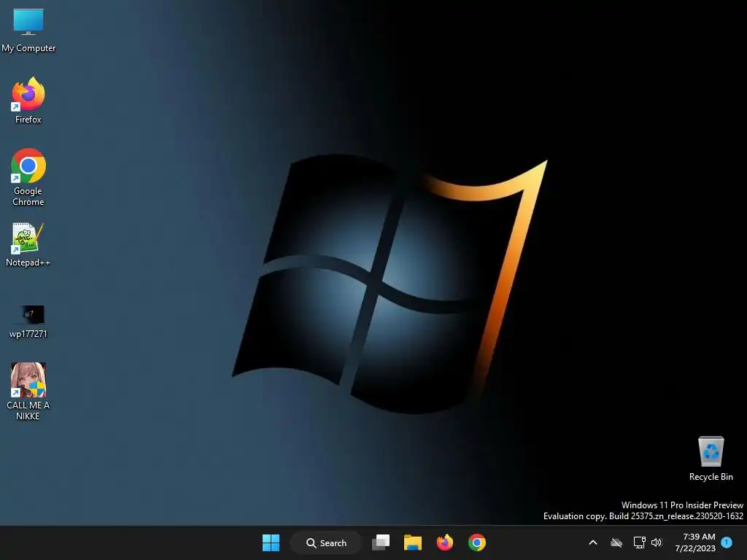Select the Recycle Bin icon
Viewport: 747px width, 560px height.
click(711, 459)
